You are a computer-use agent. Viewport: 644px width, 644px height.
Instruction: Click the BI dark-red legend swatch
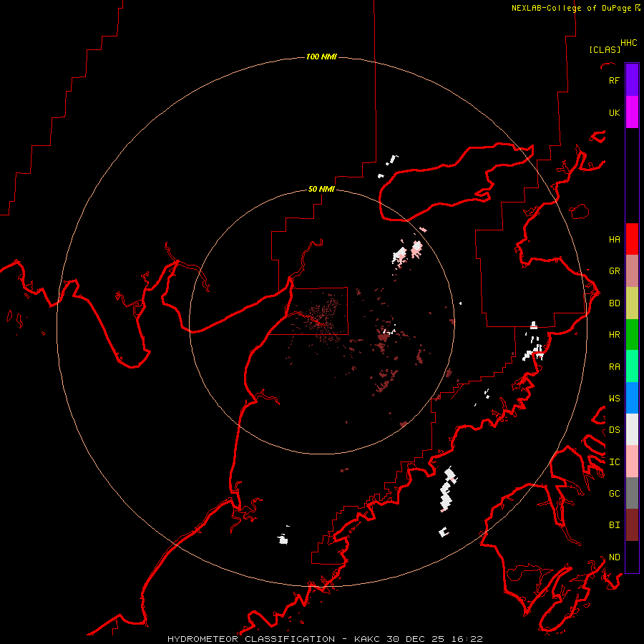632,525
